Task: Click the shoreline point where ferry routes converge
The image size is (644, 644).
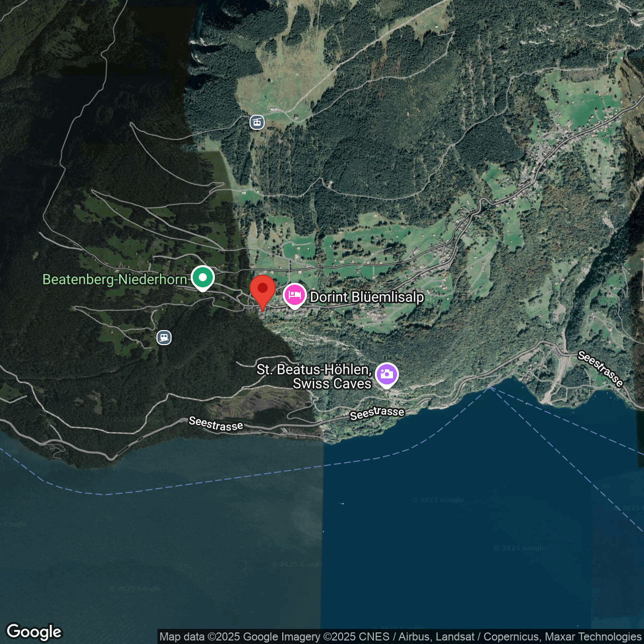Action: click(x=491, y=387)
